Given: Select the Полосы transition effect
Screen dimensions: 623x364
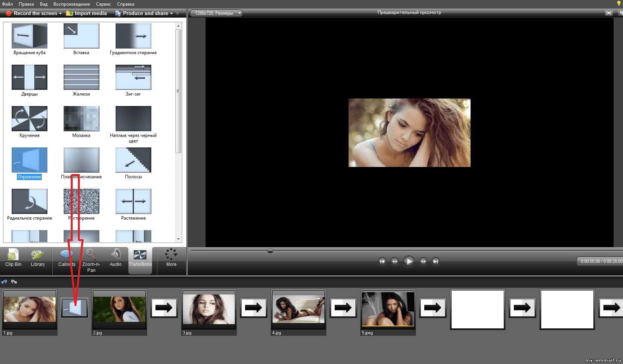Looking at the screenshot, I should (133, 160).
